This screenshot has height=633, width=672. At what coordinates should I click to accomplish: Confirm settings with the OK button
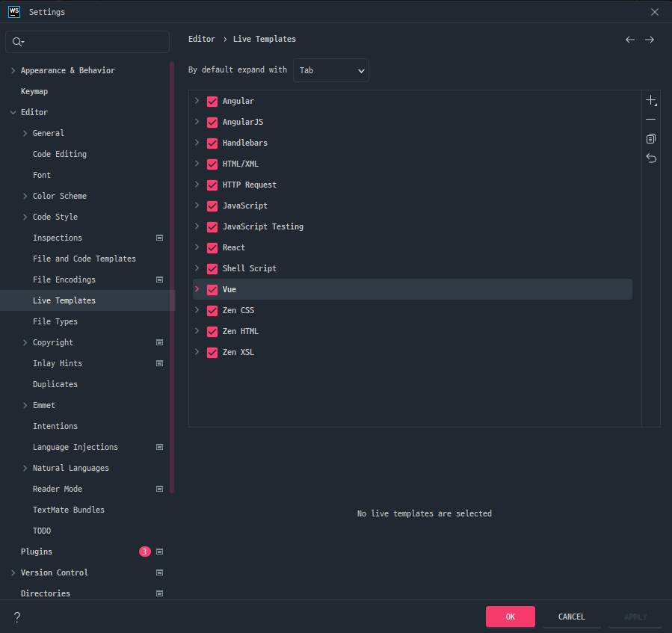(510, 617)
